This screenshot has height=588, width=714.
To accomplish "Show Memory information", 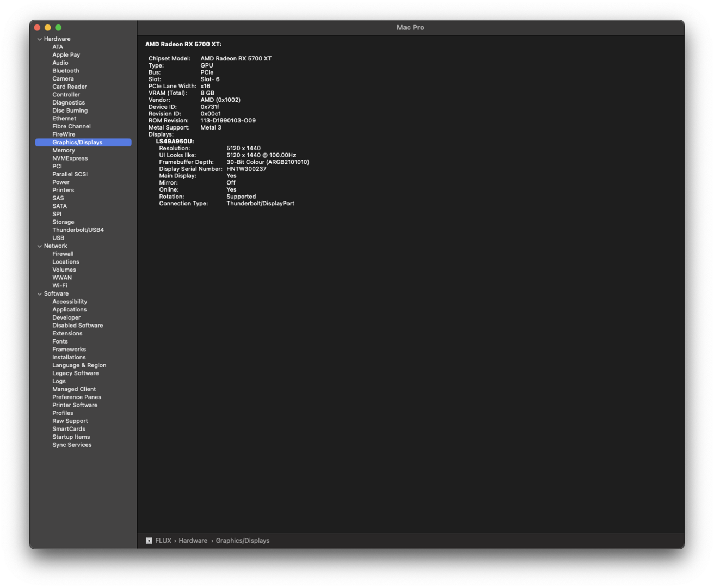I will (x=64, y=150).
